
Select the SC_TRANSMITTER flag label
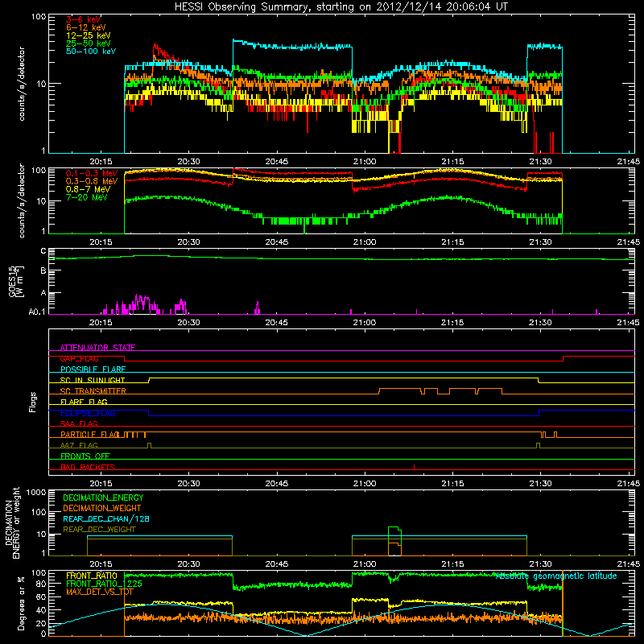(x=93, y=391)
